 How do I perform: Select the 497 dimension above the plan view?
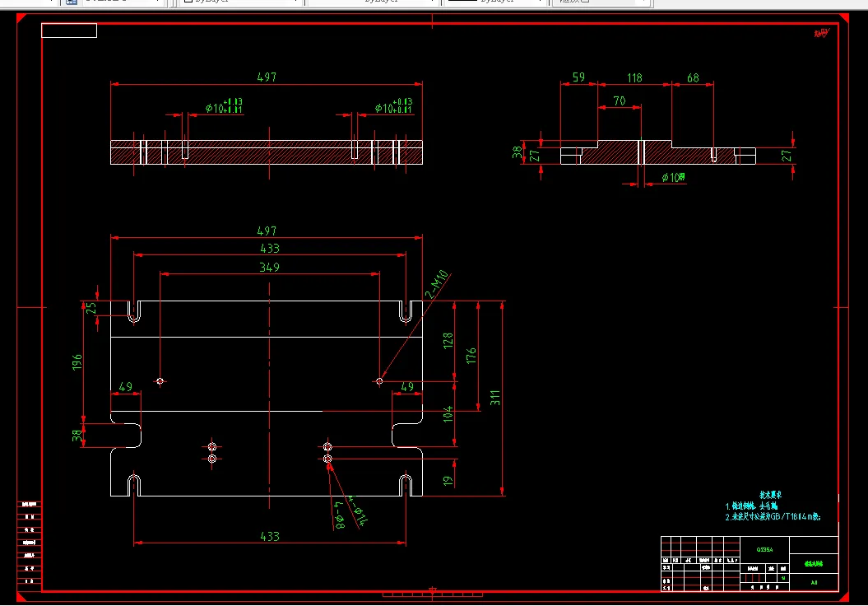tap(267, 231)
